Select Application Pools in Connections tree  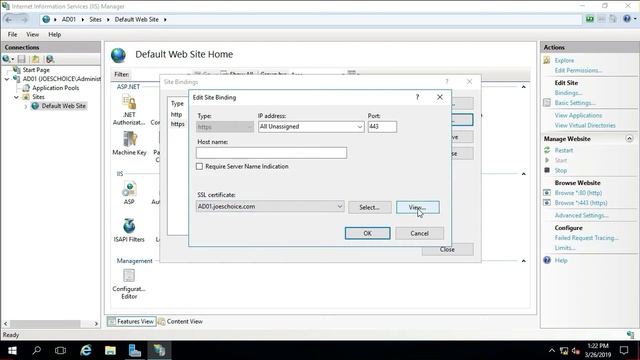(56, 88)
